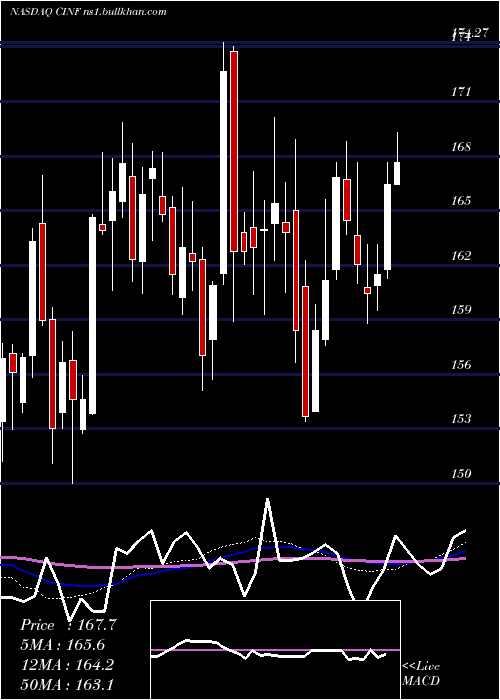Click the 171 price axis label

461,92
